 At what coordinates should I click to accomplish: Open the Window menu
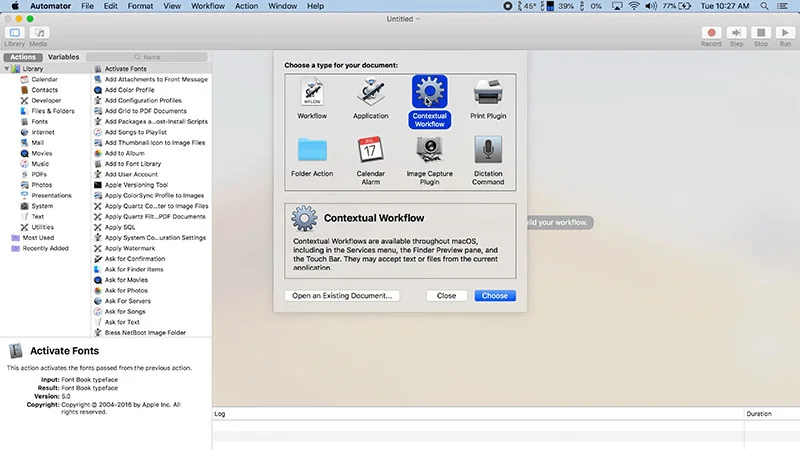tap(283, 6)
